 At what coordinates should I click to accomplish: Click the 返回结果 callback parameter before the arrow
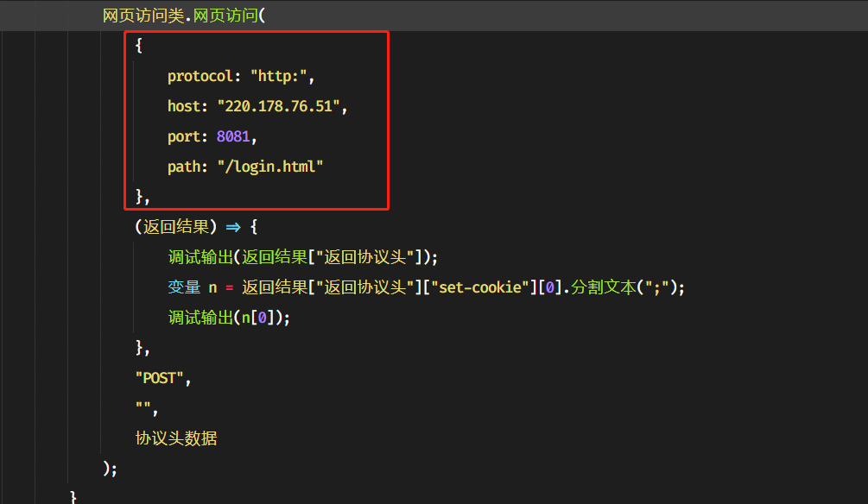click(176, 227)
